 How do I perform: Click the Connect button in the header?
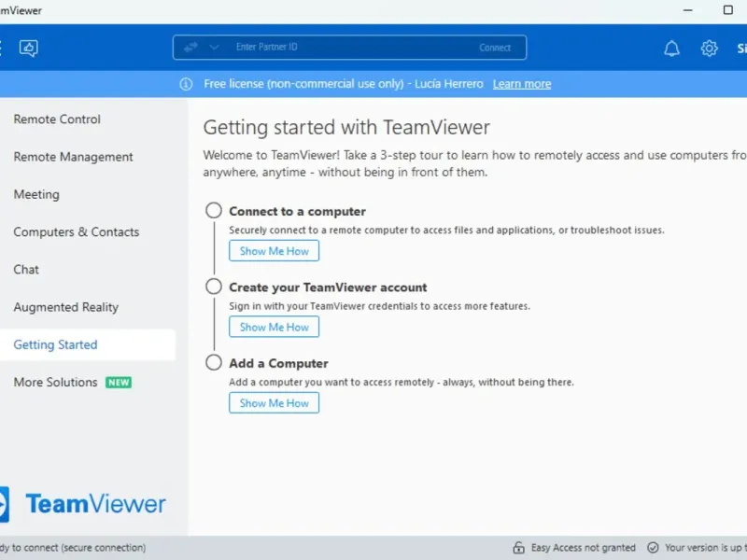pyautogui.click(x=495, y=48)
